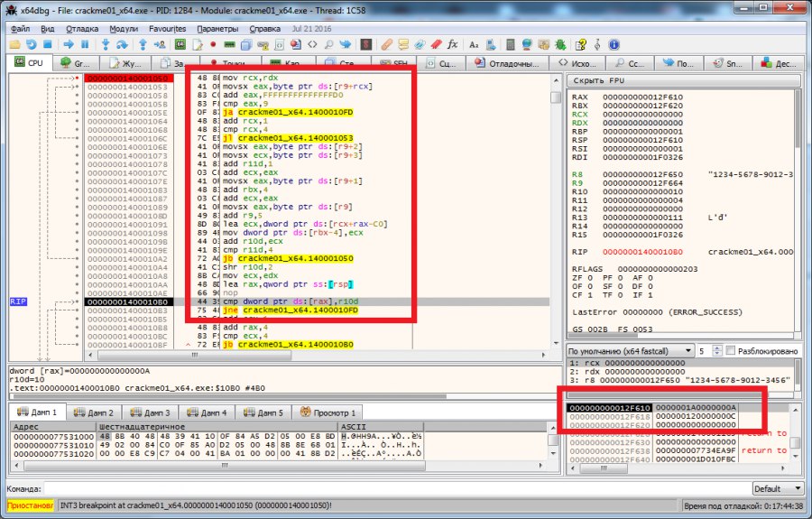The image size is (812, 519).
Task: Open the Calculator icon
Action: (x=511, y=44)
